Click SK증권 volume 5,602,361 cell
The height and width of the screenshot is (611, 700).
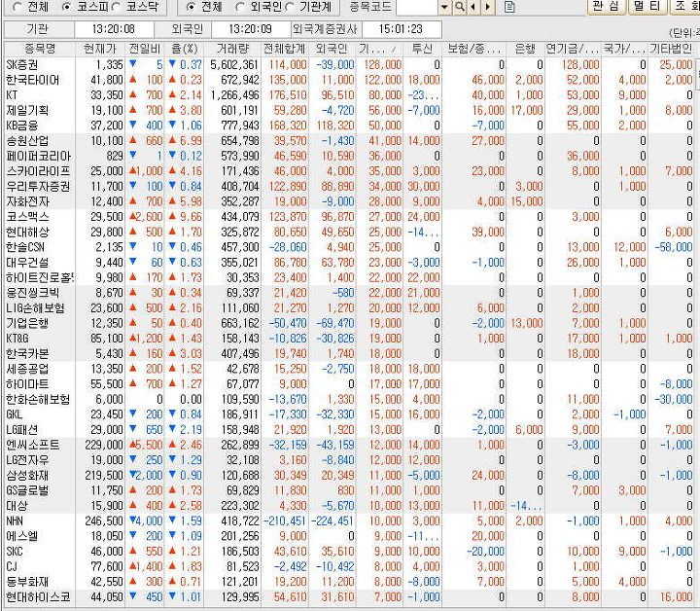232,65
